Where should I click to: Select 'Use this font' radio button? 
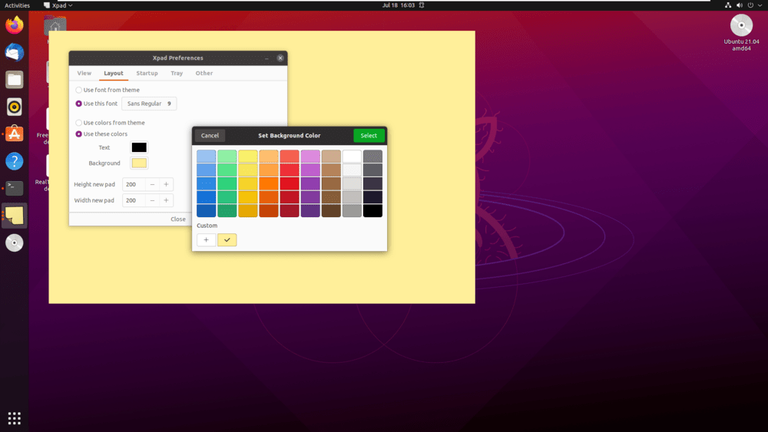[80, 103]
